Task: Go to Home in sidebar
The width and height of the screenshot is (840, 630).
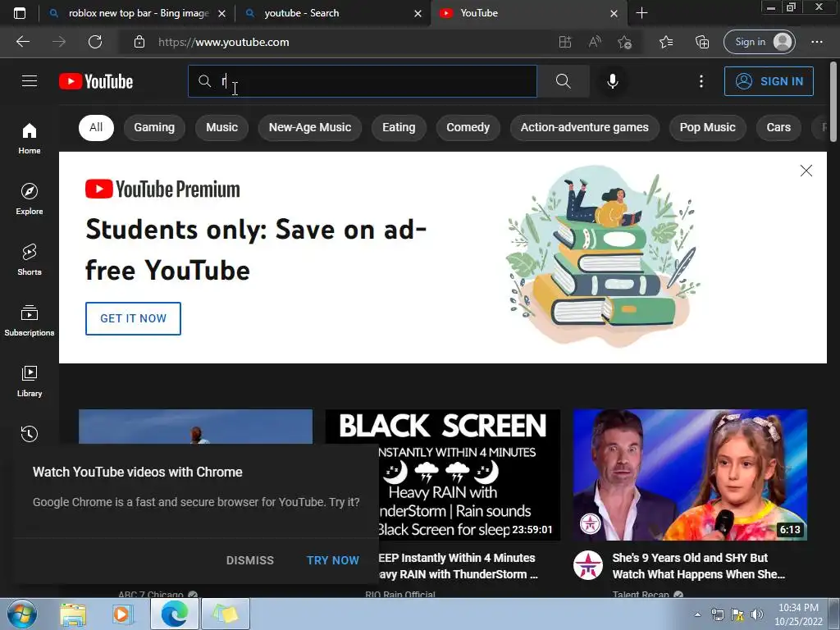Action: [x=30, y=138]
